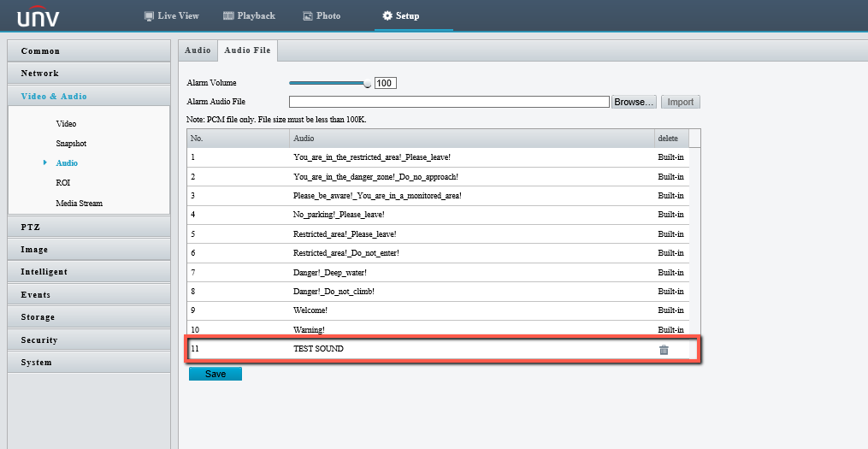Expand the System menu section
This screenshot has width=868, height=449.
click(89, 362)
